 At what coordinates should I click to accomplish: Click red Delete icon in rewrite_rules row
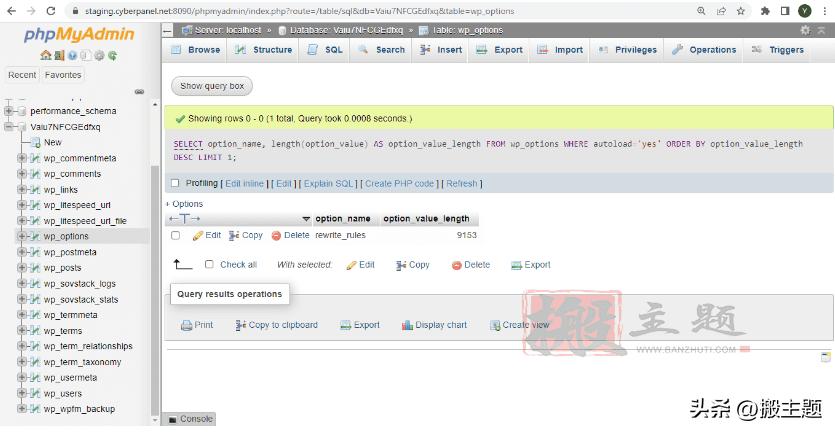[276, 235]
